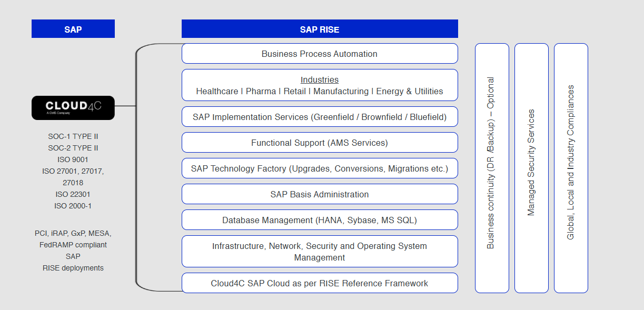Click the Business Process Automation box
This screenshot has width=644, height=310.
tap(319, 54)
